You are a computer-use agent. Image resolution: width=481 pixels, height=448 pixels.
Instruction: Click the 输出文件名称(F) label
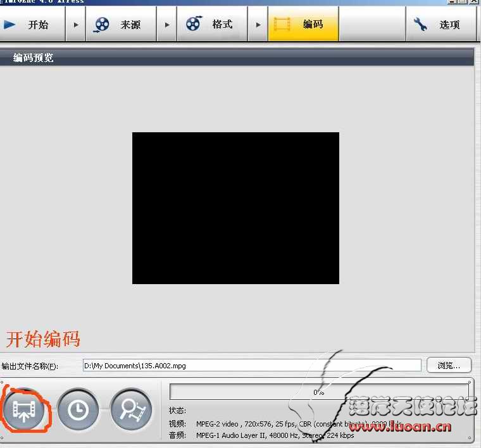(30, 366)
